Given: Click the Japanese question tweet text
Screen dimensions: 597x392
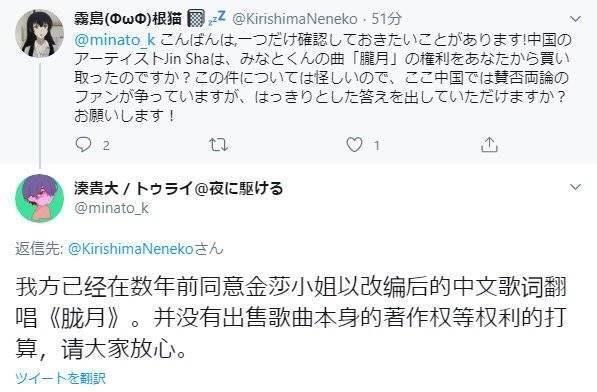Looking at the screenshot, I should pyautogui.click(x=323, y=78).
